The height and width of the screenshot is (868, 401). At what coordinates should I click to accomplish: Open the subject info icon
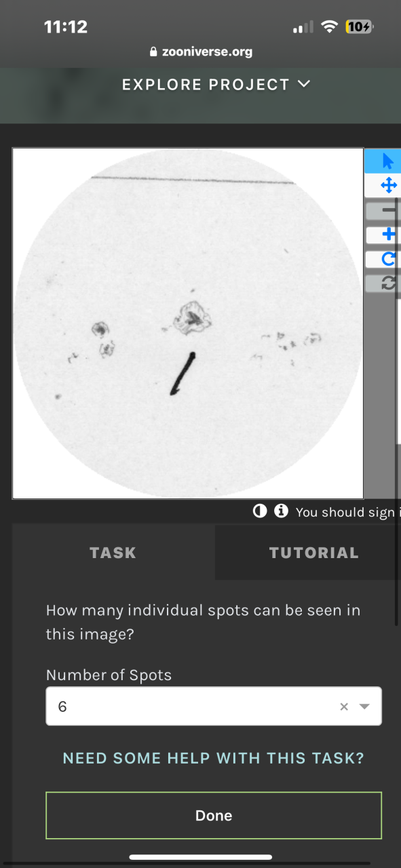pos(281,511)
